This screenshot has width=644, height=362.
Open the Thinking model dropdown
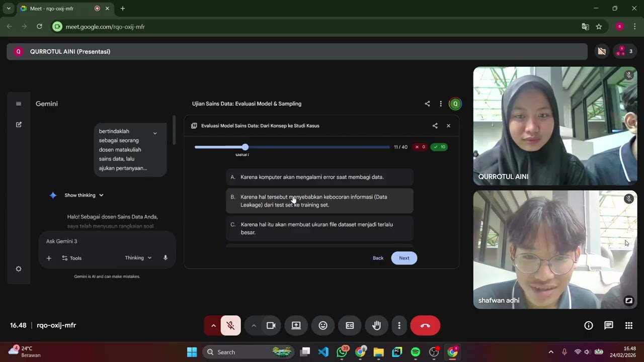138,258
